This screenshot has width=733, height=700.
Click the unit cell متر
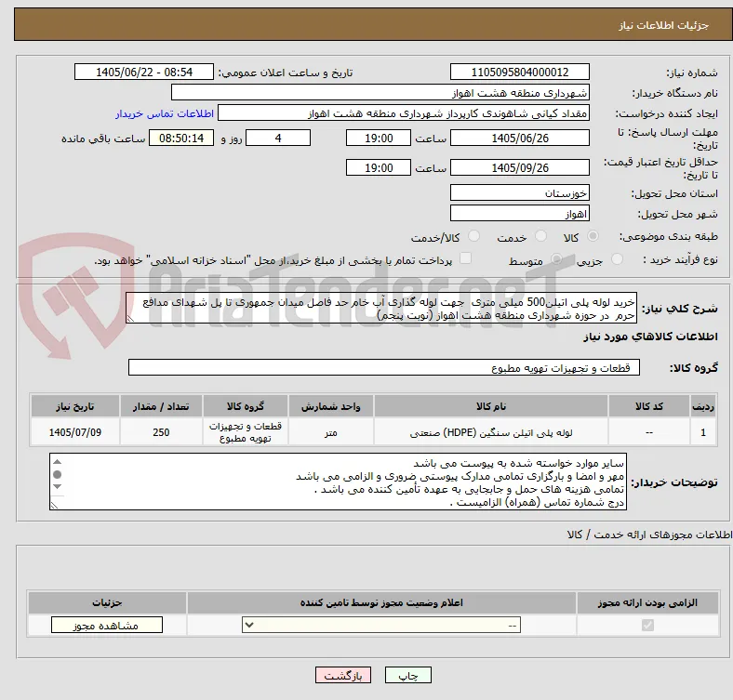coord(331,432)
